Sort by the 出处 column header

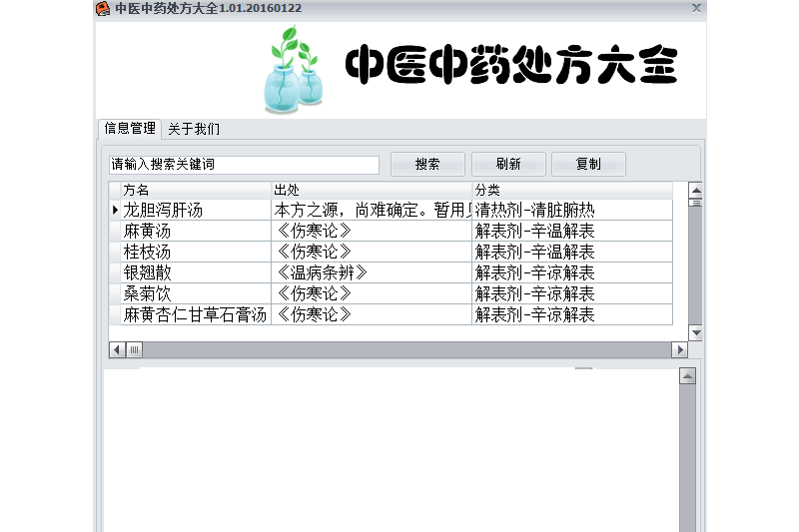click(371, 190)
